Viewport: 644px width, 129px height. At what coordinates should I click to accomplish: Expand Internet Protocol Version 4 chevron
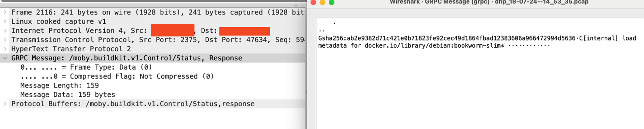pyautogui.click(x=5, y=30)
